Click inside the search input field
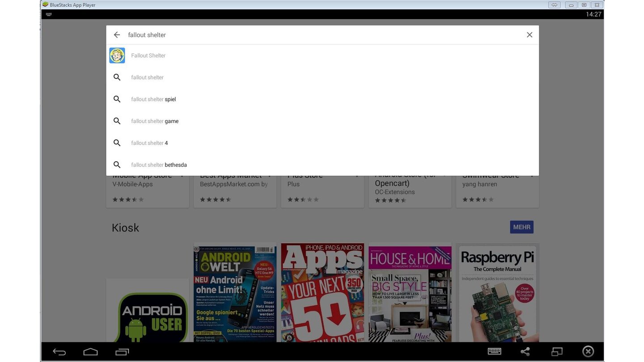644x362 pixels. coord(322,35)
